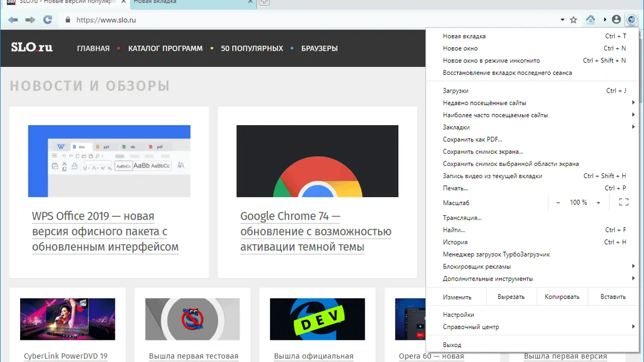Click the Копировать button
Screen dimensions: 644x362
pyautogui.click(x=562, y=297)
